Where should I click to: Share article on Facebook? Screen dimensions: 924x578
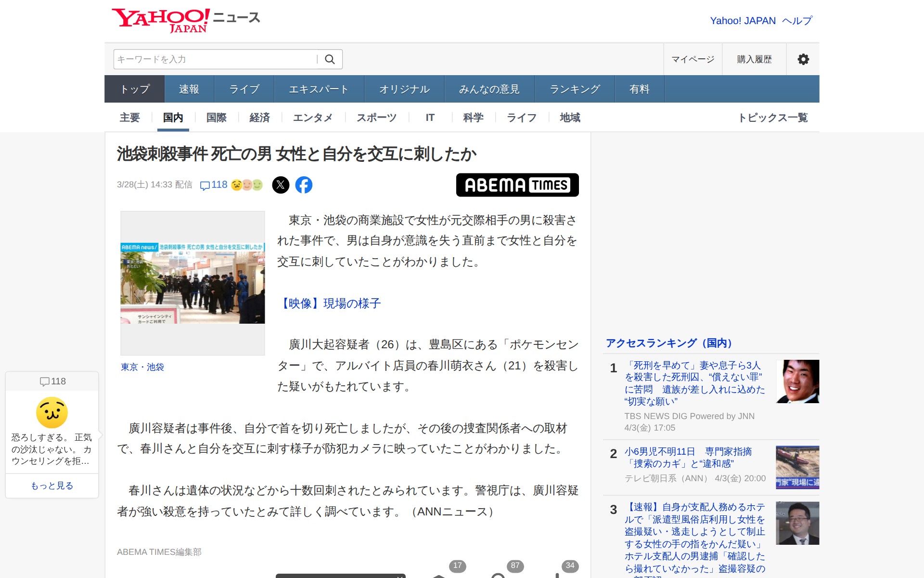click(x=304, y=185)
